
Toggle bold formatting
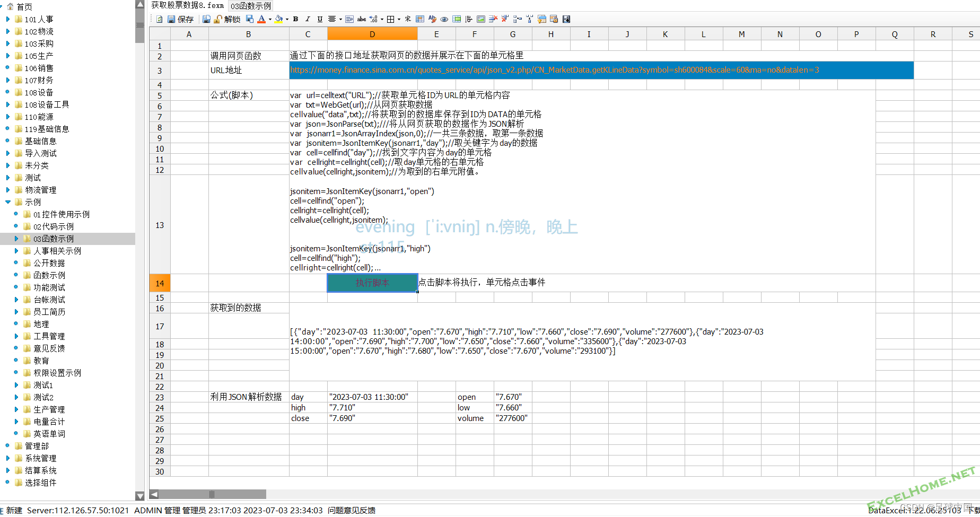[x=295, y=19]
